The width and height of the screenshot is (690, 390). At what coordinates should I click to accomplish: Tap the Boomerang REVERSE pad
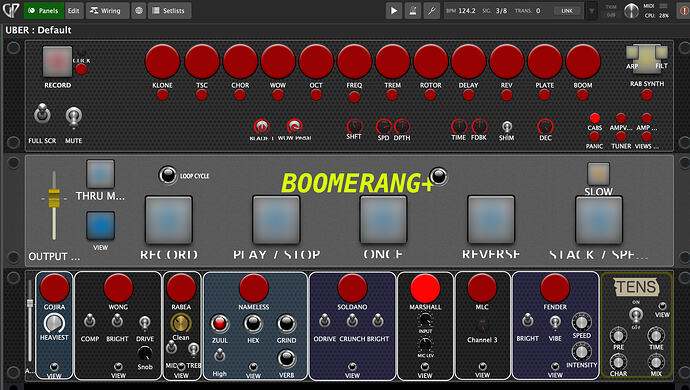[491, 220]
